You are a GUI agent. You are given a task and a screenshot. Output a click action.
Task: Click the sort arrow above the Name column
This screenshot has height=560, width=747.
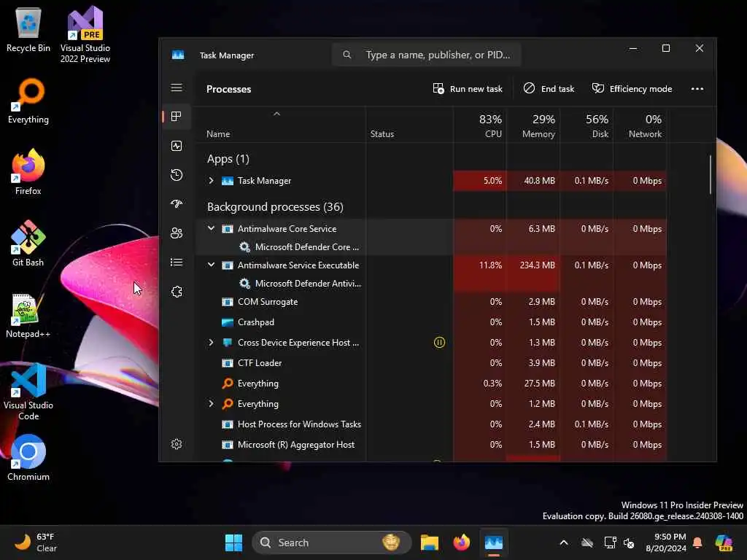point(276,114)
